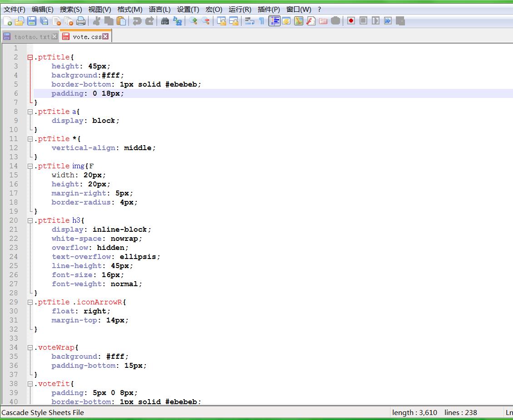513x420 pixels.
Task: Start macro recording with red record button
Action: 351,21
